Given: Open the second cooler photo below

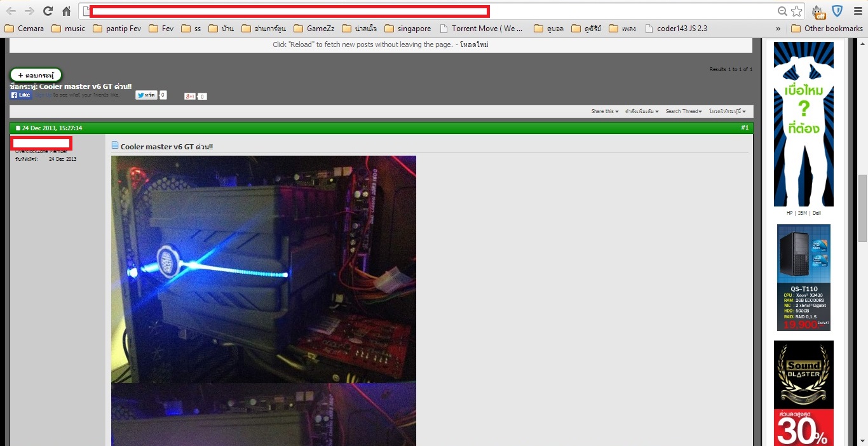Looking at the screenshot, I should 264,415.
